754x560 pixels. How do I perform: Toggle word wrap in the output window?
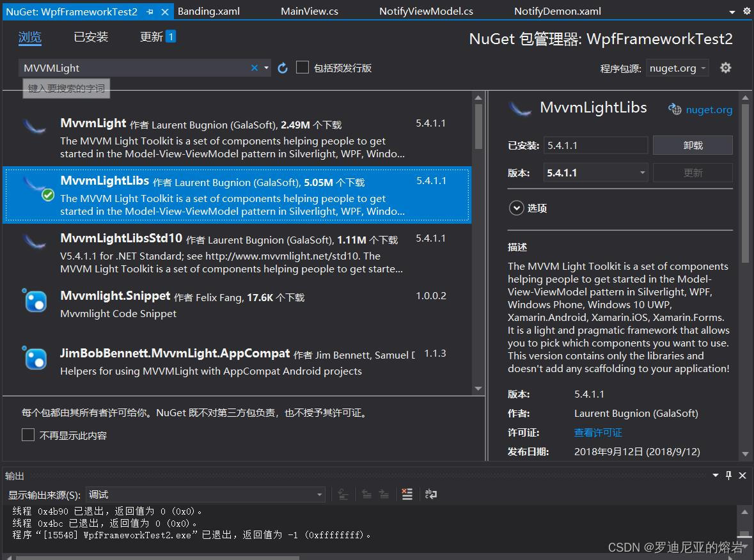point(430,494)
